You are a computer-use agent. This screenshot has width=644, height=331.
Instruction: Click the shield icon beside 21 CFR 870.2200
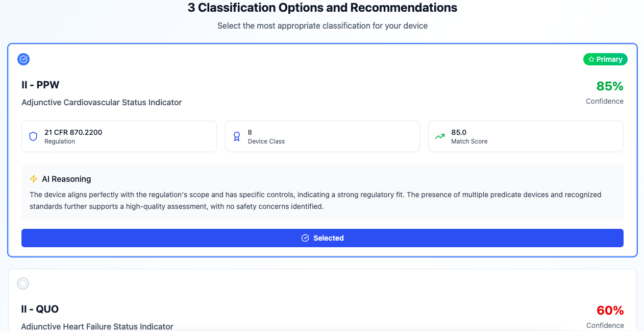33,136
